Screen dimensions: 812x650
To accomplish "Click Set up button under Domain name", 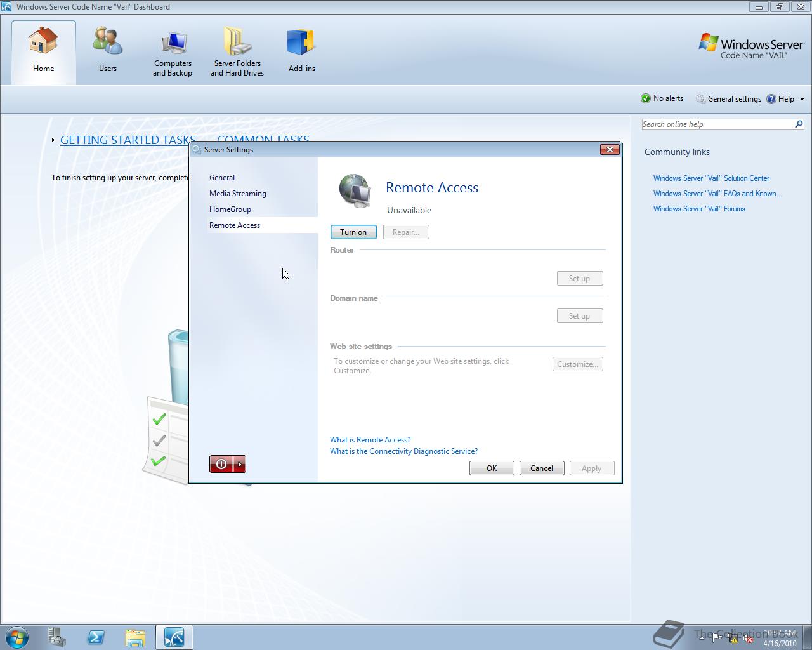I will click(580, 316).
